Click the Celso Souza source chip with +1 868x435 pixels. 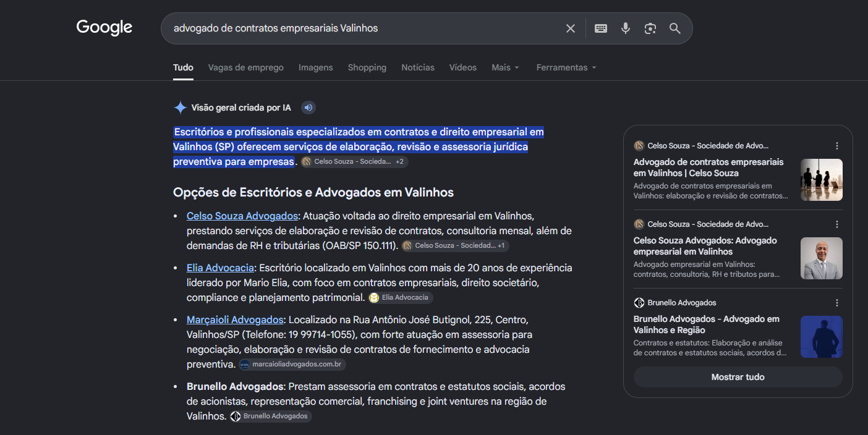tap(455, 246)
